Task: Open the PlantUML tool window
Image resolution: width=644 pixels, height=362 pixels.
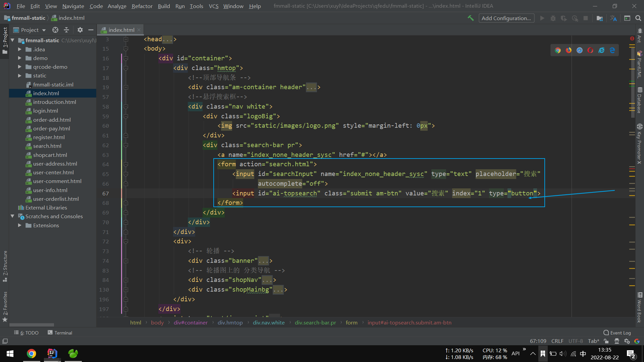Action: point(640,64)
